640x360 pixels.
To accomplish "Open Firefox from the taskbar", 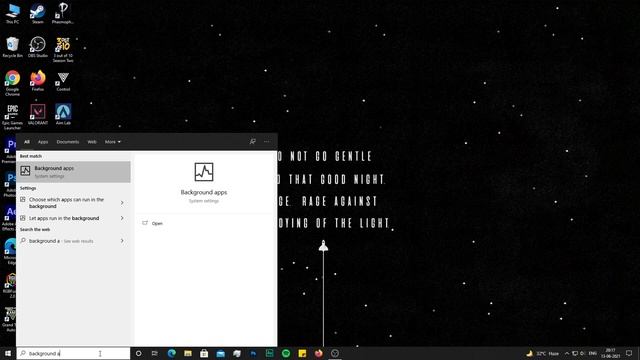I will 318,353.
